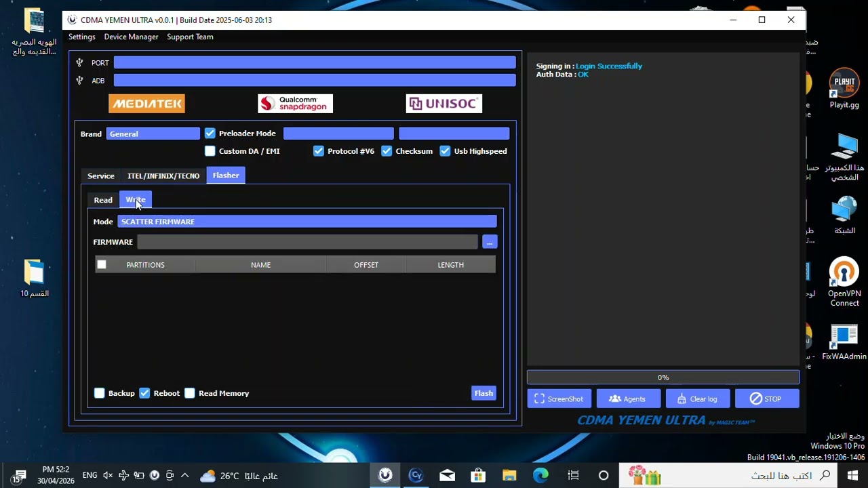
Task: Click the Cy app taskbar icon
Action: click(416, 476)
